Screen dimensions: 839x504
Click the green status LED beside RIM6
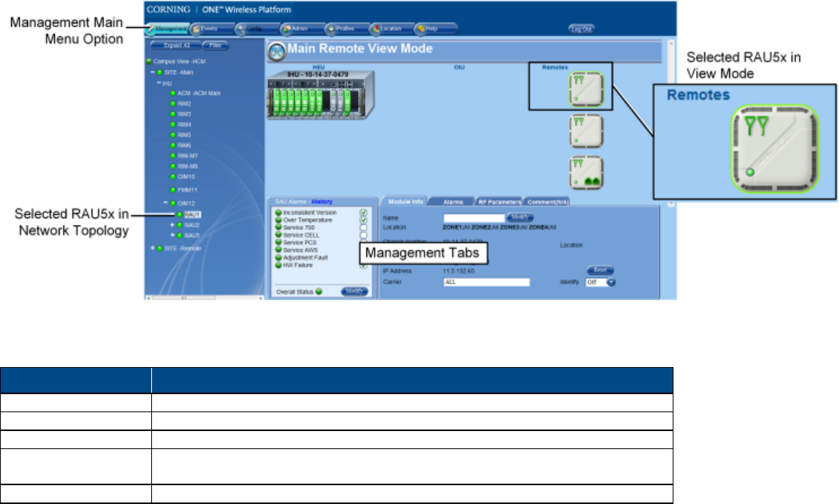point(173,145)
